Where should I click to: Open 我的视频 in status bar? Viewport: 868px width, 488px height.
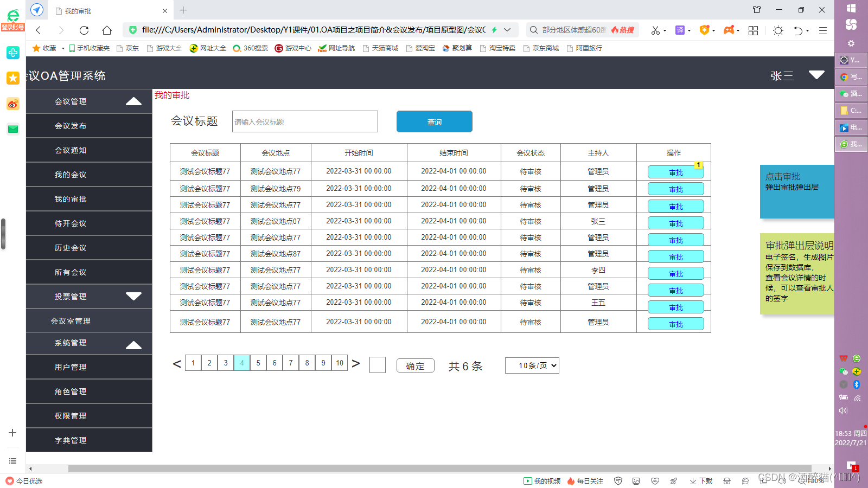pyautogui.click(x=542, y=481)
